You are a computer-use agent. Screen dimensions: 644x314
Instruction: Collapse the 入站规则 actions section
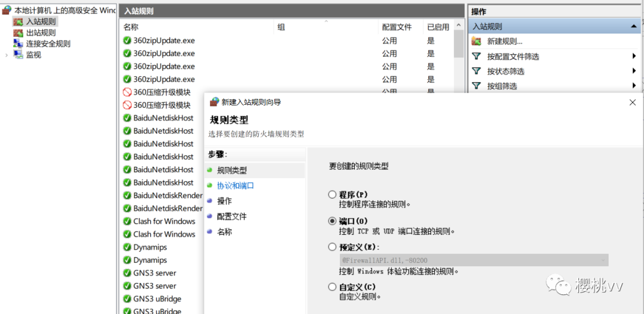633,27
